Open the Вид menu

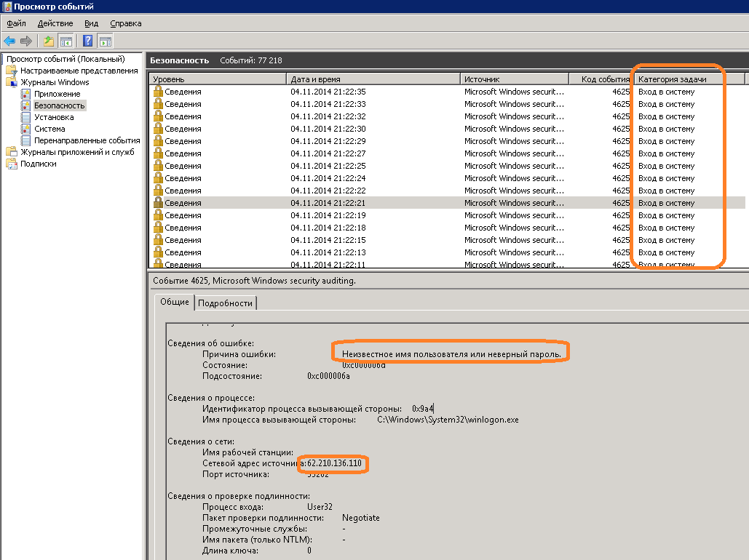pos(91,23)
